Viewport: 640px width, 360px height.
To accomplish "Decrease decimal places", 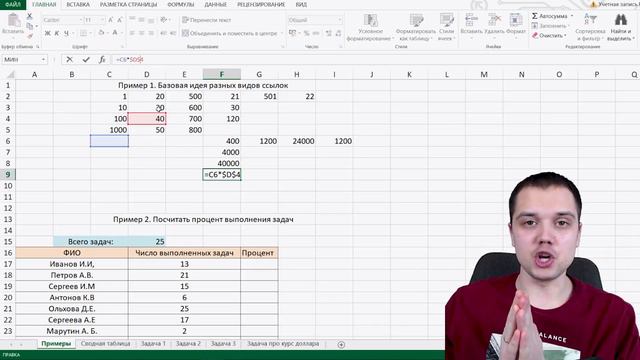I will (x=338, y=33).
